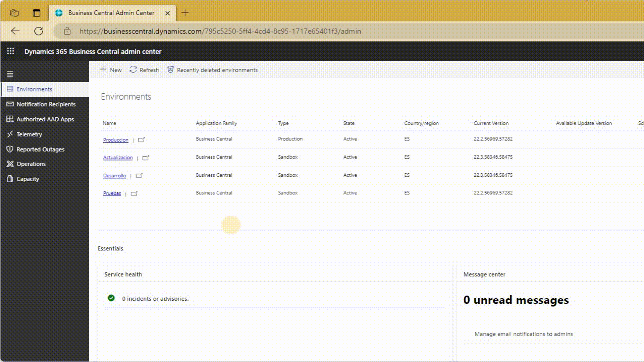644x362 pixels.
Task: Open Authorized AAD Apps section
Action: coord(45,119)
